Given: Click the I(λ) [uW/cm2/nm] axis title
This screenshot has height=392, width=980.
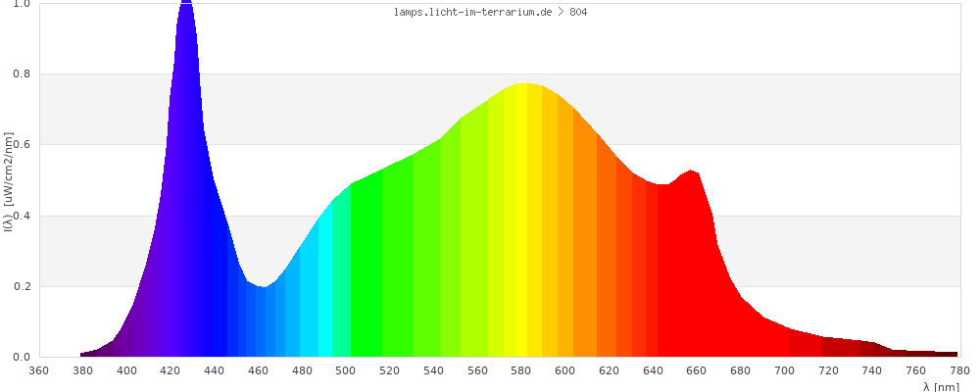Looking at the screenshot, I should [8, 181].
